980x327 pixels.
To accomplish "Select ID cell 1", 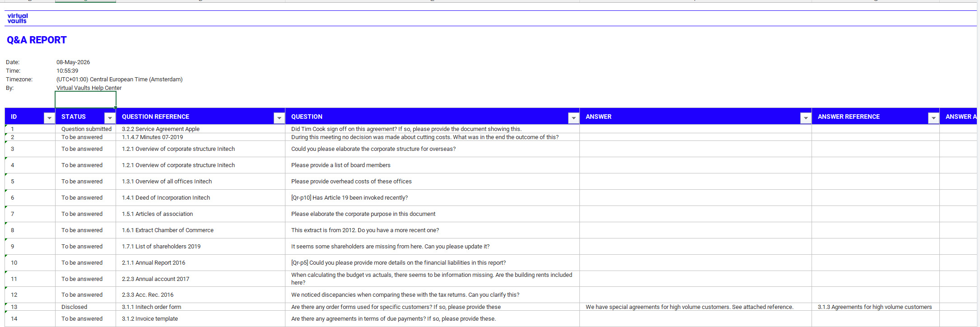I will 30,129.
